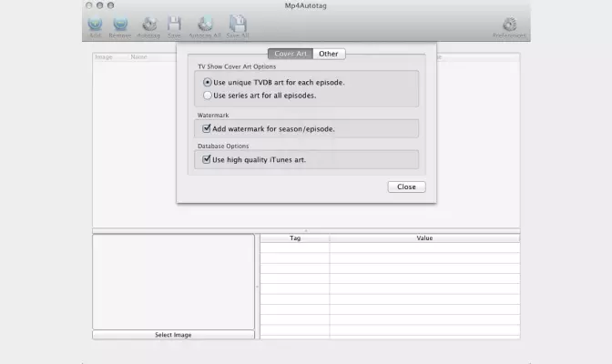The height and width of the screenshot is (364, 612).
Task: Switch to the Other tab
Action: pos(329,54)
